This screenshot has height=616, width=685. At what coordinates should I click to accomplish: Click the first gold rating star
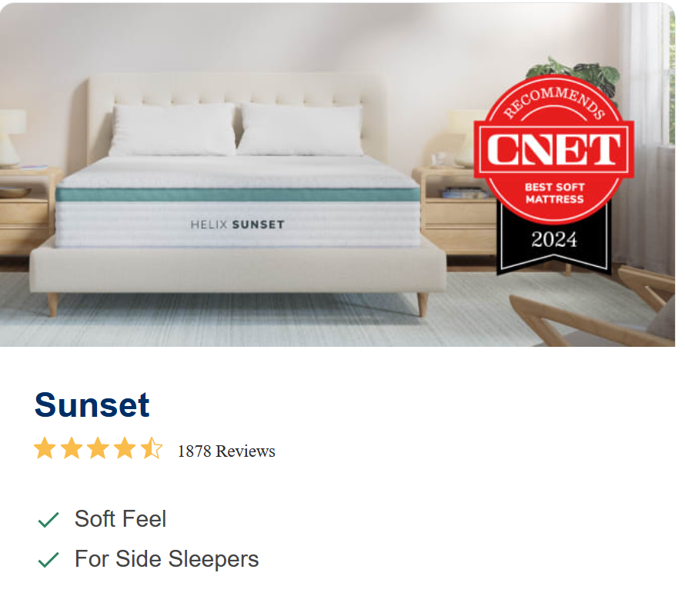coord(45,449)
